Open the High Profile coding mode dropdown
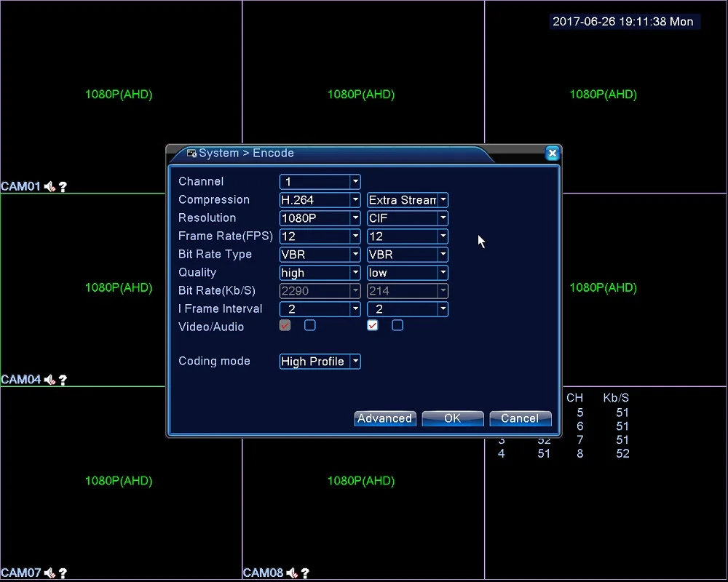This screenshot has width=728, height=582. point(320,362)
